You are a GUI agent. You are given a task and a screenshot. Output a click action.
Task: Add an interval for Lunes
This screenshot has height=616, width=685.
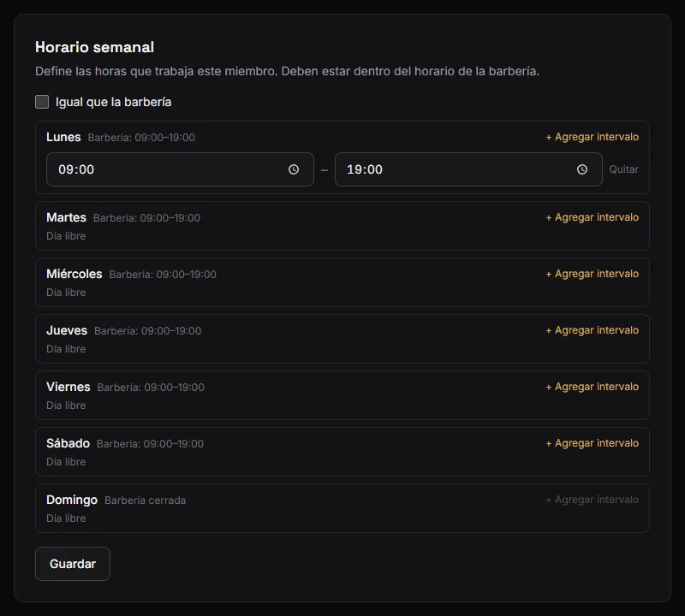tap(592, 137)
